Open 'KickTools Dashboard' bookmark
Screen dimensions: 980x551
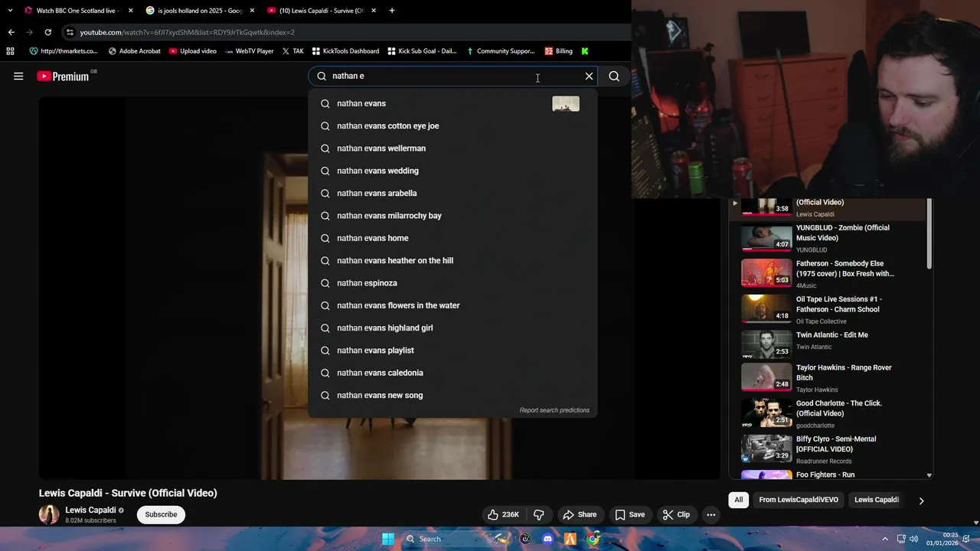345,51
